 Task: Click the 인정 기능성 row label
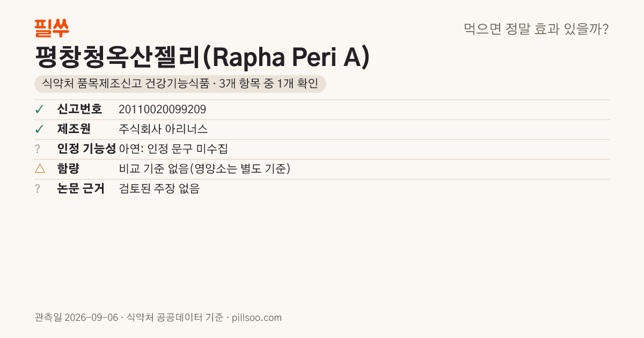(86, 149)
